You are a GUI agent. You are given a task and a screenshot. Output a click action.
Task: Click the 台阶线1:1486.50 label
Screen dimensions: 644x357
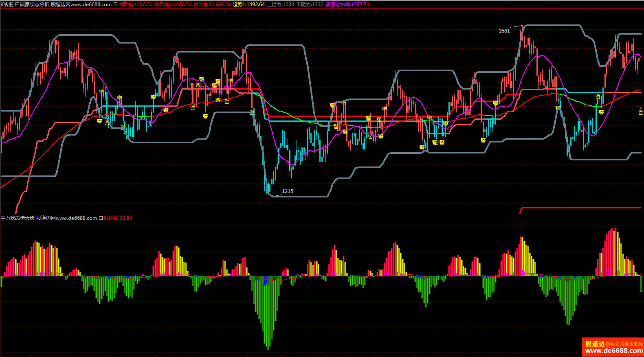click(x=173, y=4)
